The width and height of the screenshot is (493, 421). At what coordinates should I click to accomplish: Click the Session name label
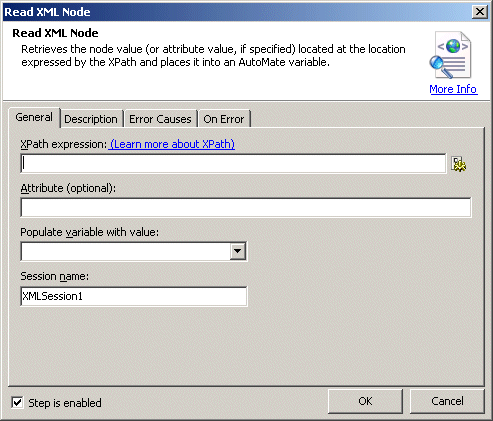(x=55, y=276)
